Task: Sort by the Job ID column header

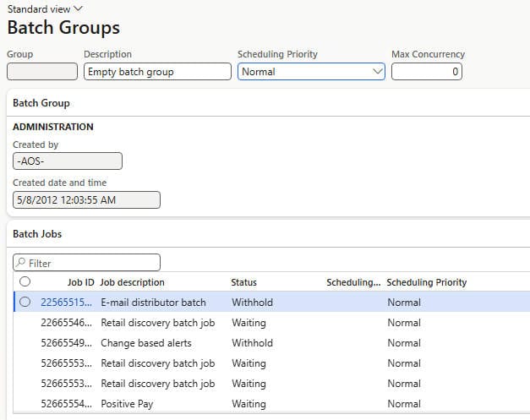Action: tap(80, 282)
